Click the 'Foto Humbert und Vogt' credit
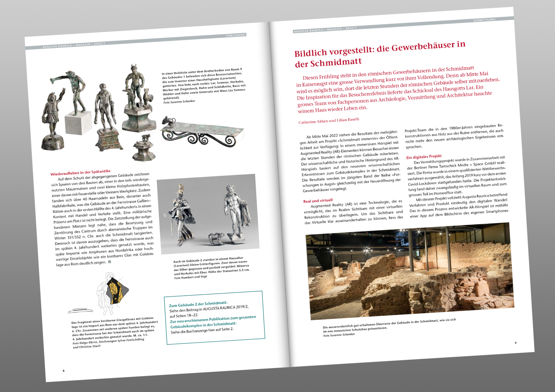This screenshot has height=392, width=555. [190, 277]
